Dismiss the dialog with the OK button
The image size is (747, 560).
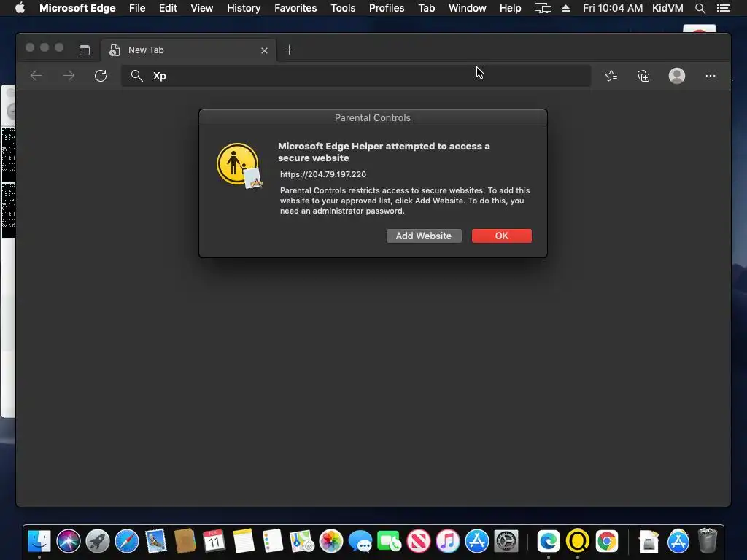pyautogui.click(x=502, y=236)
